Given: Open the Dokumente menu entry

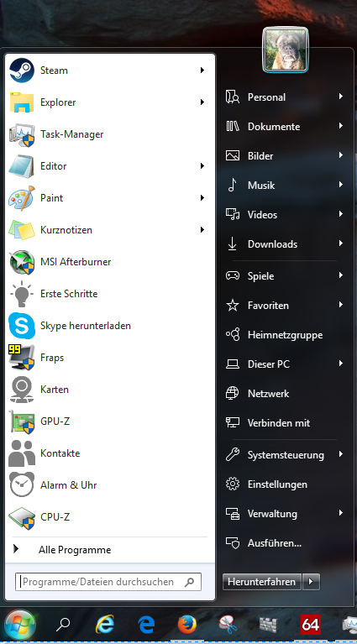Looking at the screenshot, I should [x=284, y=127].
